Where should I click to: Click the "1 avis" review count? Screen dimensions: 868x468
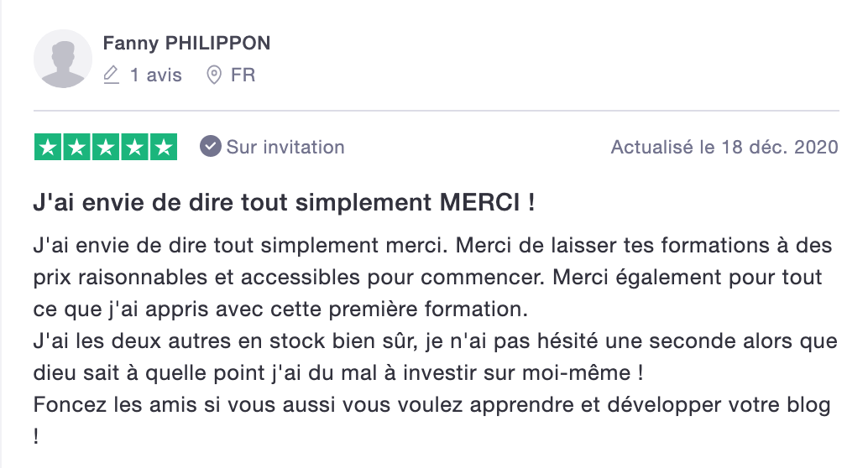156,75
